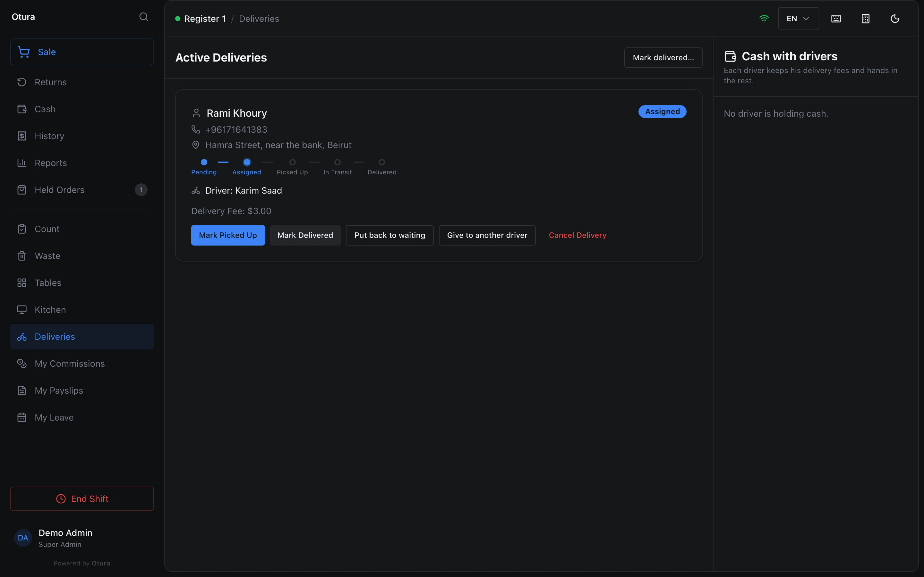Screen dimensions: 924x577
Task: Click the on-screen keyboard icon in header
Action: [836, 19]
